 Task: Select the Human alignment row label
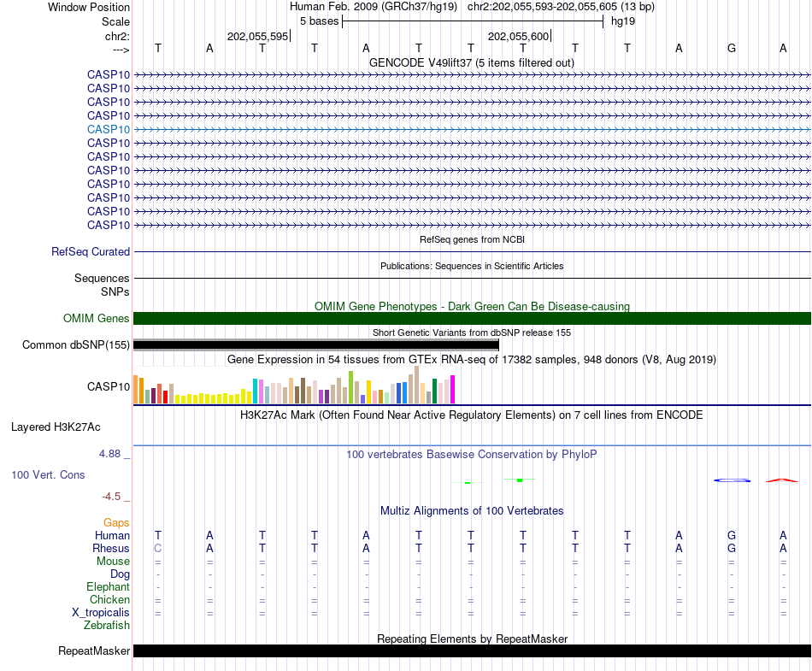click(112, 535)
